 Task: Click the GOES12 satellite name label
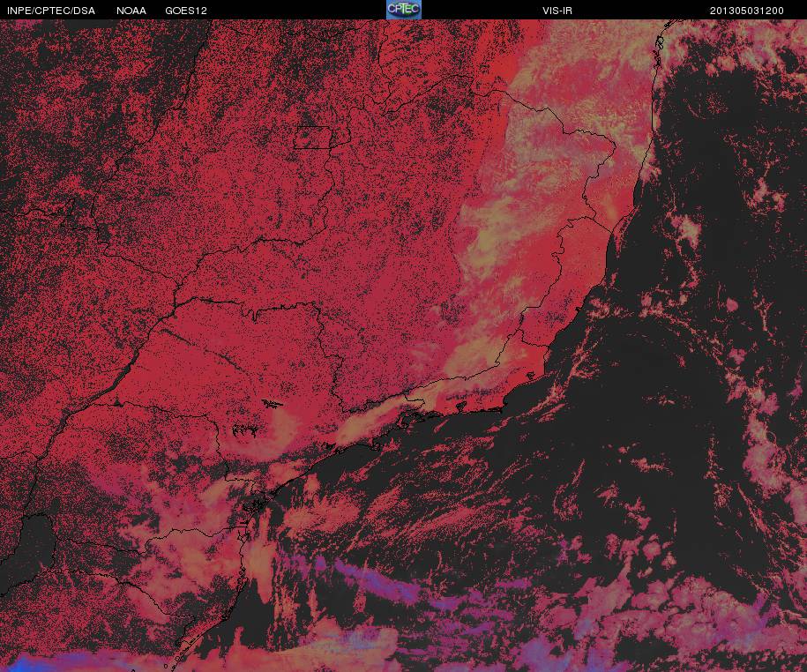[185, 11]
